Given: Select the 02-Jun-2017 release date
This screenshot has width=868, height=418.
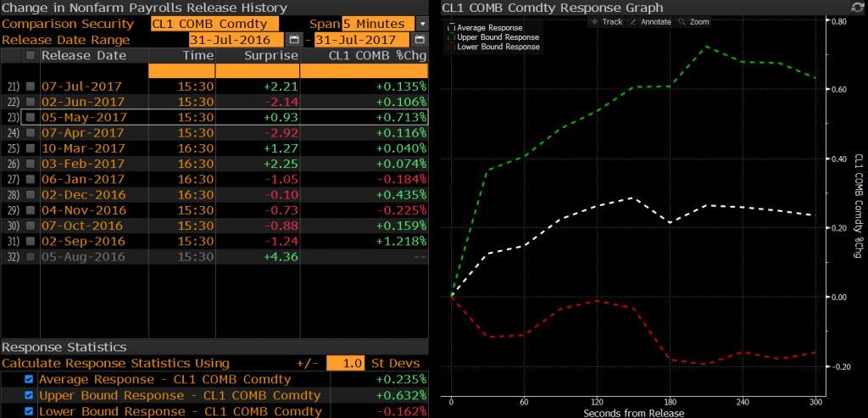Looking at the screenshot, I should (82, 102).
